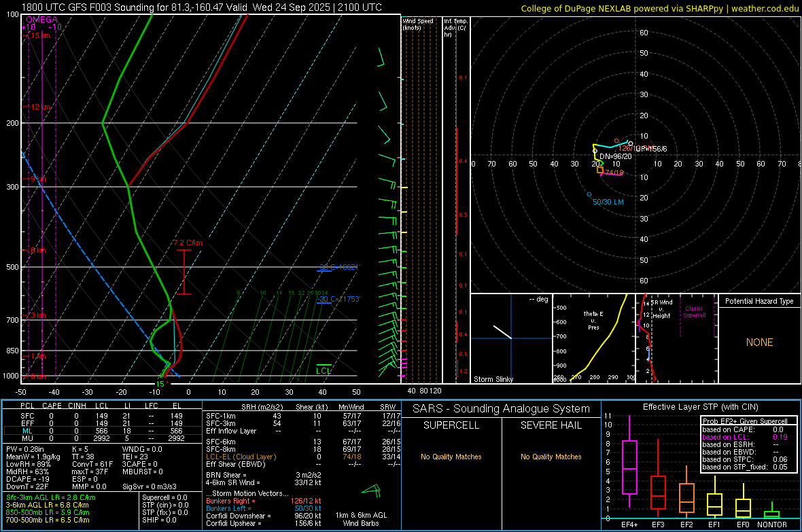Click SARS - Sounding Analogue System title
The image size is (802, 532).
point(501,409)
